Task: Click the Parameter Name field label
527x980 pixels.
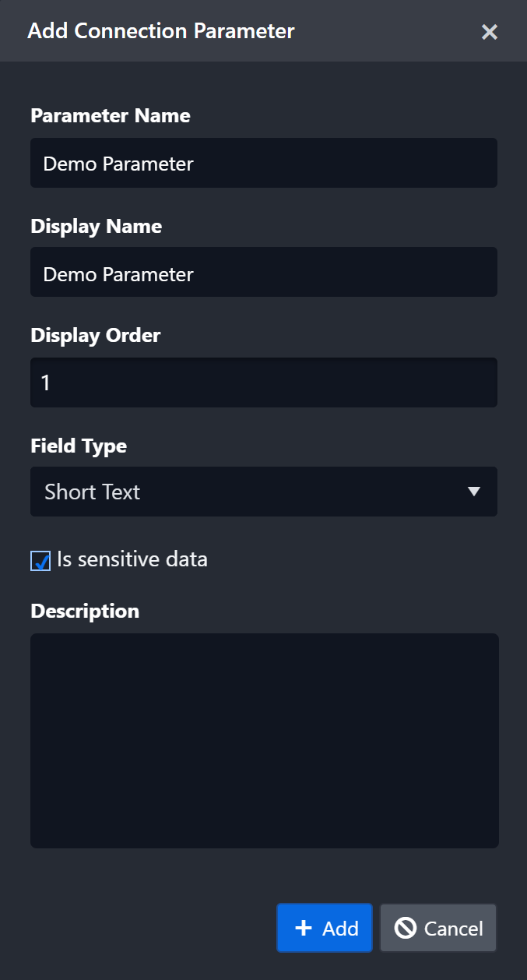Action: click(110, 115)
